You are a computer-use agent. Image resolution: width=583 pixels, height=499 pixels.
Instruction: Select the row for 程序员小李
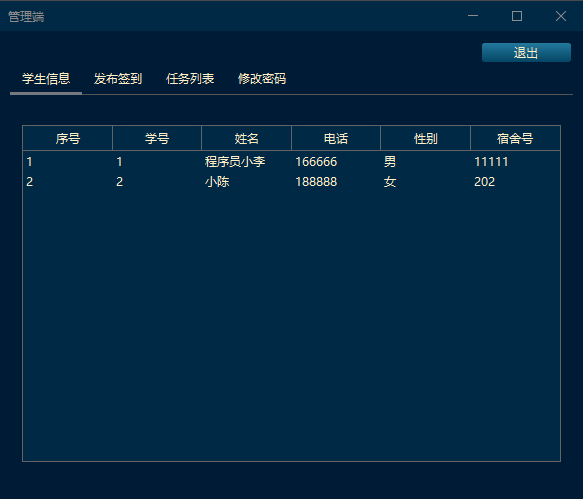coord(292,162)
